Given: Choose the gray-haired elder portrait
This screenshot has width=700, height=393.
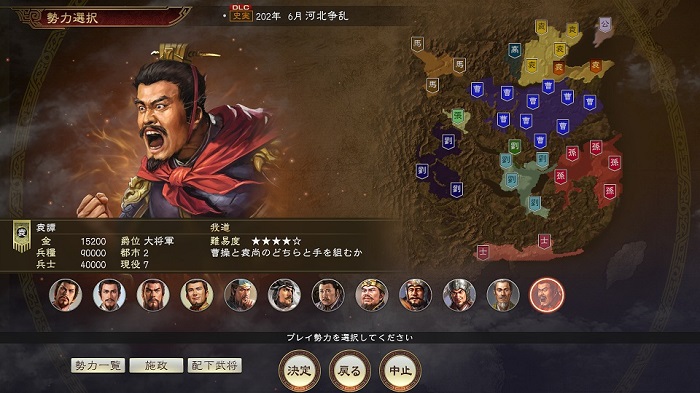Looking at the screenshot, I should pyautogui.click(x=503, y=295).
